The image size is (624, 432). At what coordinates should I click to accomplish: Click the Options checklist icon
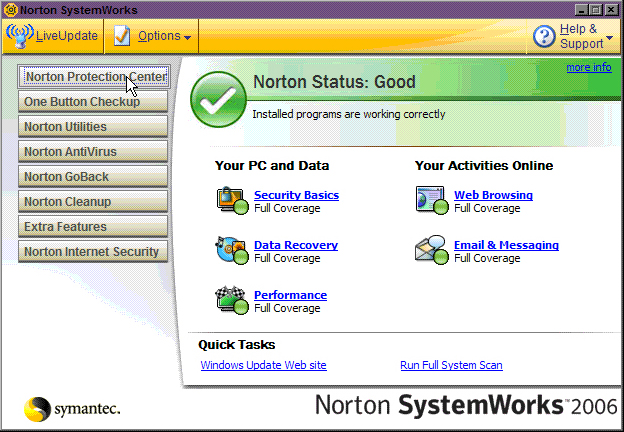(x=122, y=36)
